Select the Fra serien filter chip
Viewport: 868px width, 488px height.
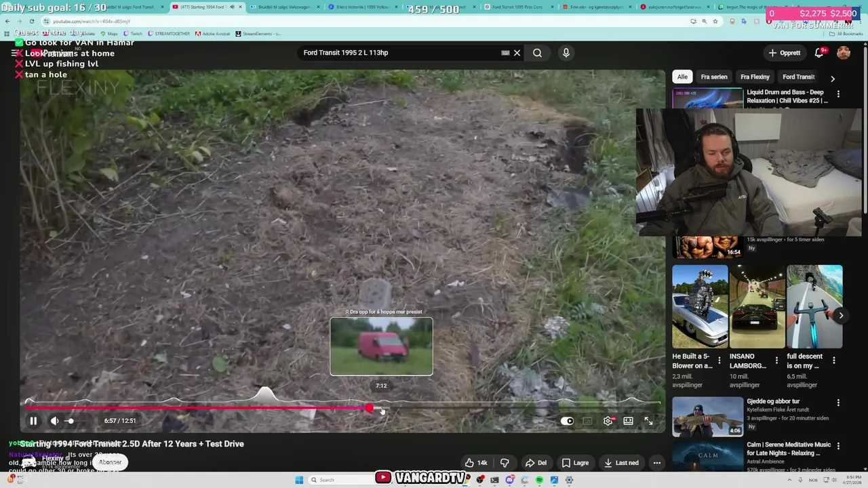[x=714, y=77]
